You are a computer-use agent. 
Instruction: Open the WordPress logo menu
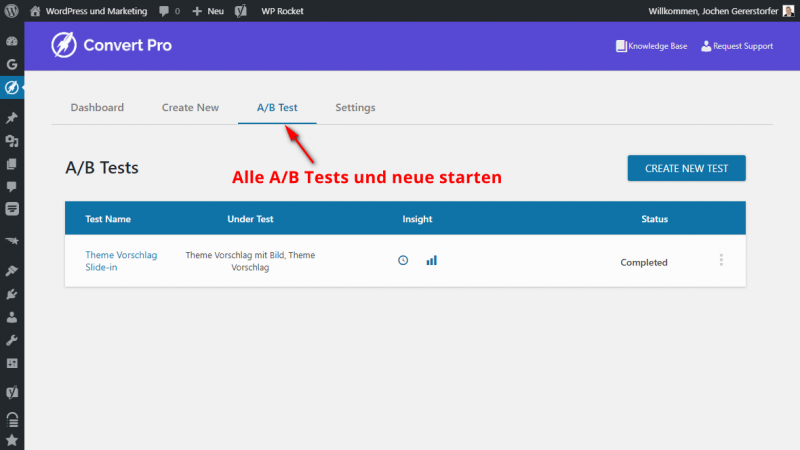[x=12, y=11]
